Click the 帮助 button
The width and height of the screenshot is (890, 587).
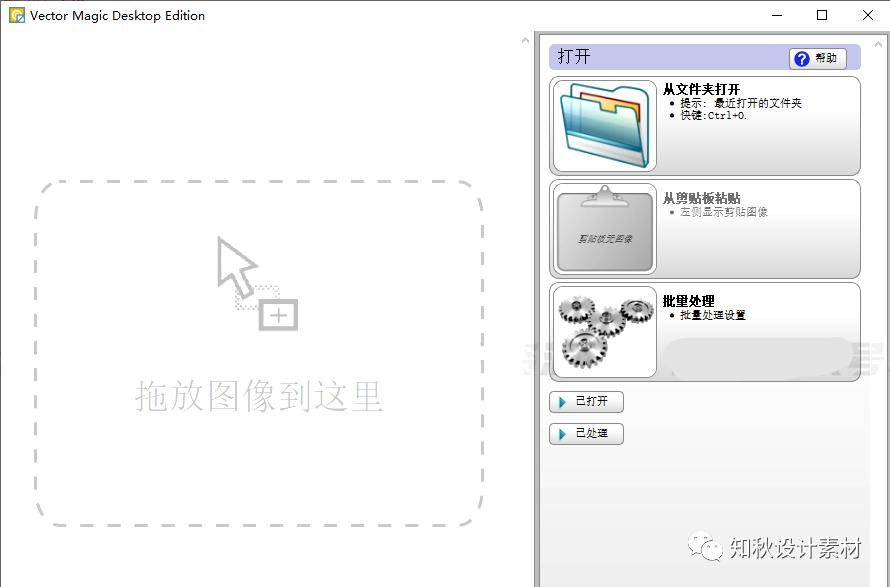[820, 57]
